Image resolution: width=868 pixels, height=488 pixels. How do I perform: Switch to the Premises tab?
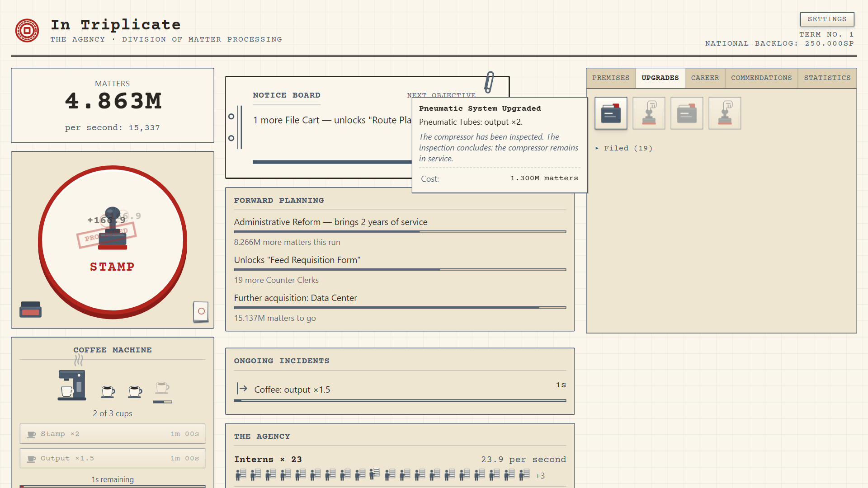(611, 78)
